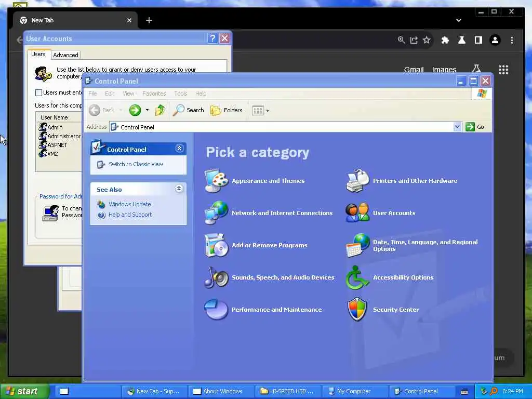Open the Accessibility Options wheelchair icon
This screenshot has width=532, height=399.
[357, 277]
